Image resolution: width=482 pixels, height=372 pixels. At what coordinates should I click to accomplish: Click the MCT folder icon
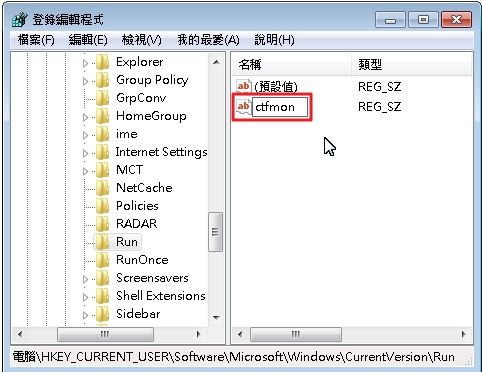(x=102, y=170)
